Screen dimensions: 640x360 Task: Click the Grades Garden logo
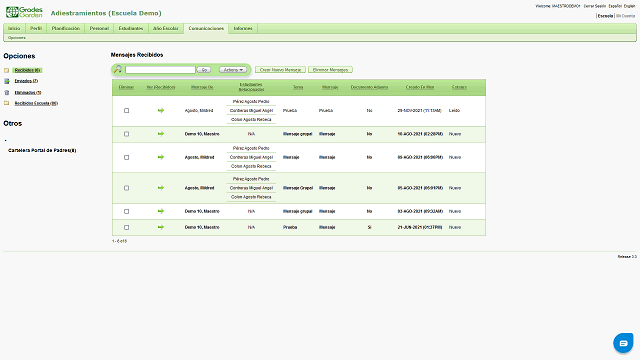pos(24,12)
